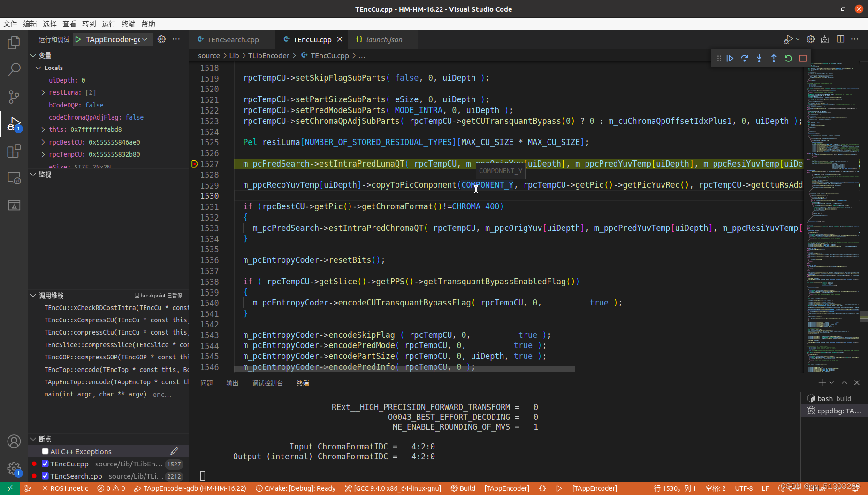868x495 pixels.
Task: Step over in debug toolbar
Action: tap(745, 58)
